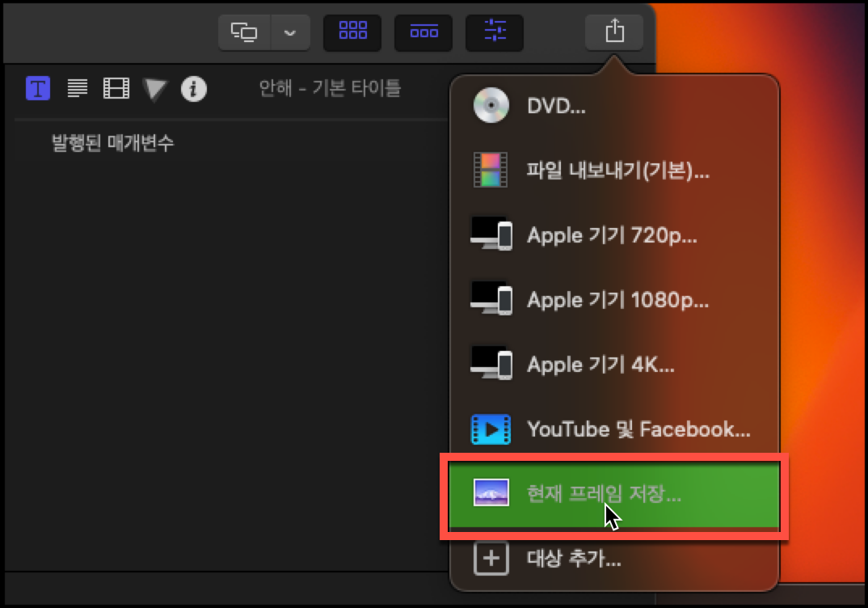
Task: Click the film strip video inspector icon
Action: (116, 89)
